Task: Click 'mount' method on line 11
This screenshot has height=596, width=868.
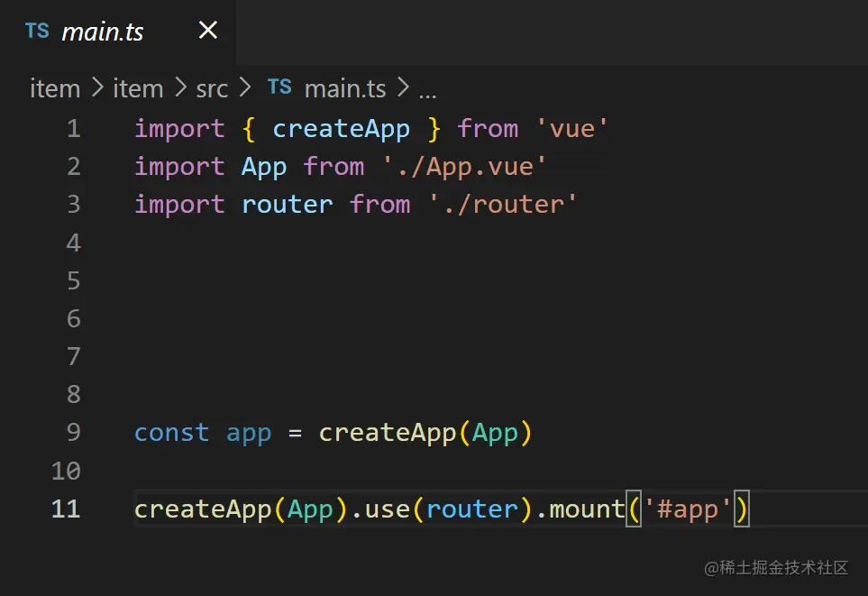Action: coord(587,509)
